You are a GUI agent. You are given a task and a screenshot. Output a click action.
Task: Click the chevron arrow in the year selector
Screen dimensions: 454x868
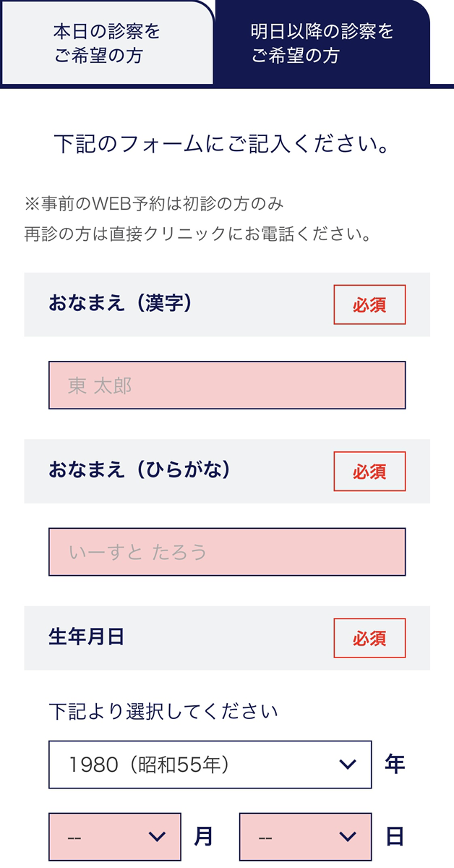tap(348, 764)
